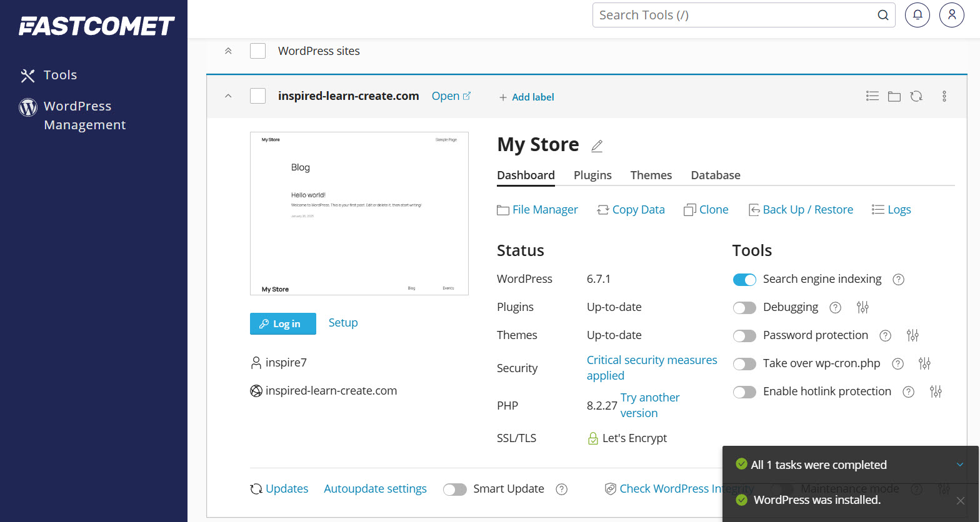Open wp-cron.php settings sliders icon
Screen dimensions: 980x522
pyautogui.click(x=924, y=363)
